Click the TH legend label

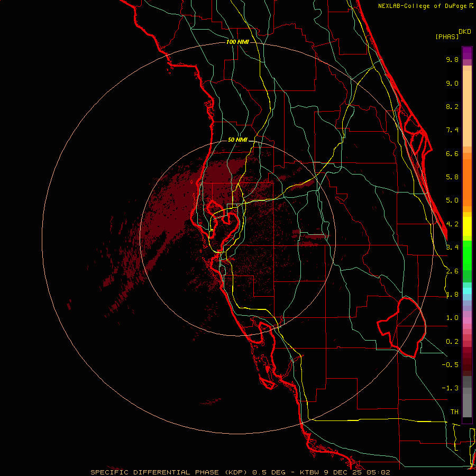[454, 412]
